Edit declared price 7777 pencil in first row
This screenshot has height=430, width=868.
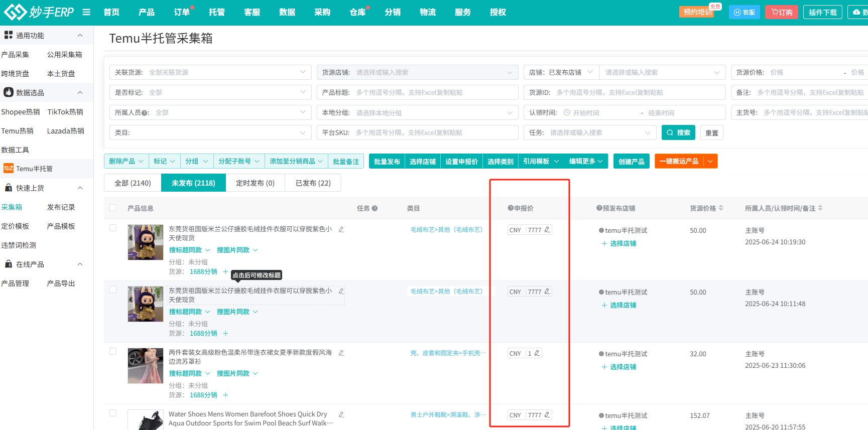[x=547, y=230]
